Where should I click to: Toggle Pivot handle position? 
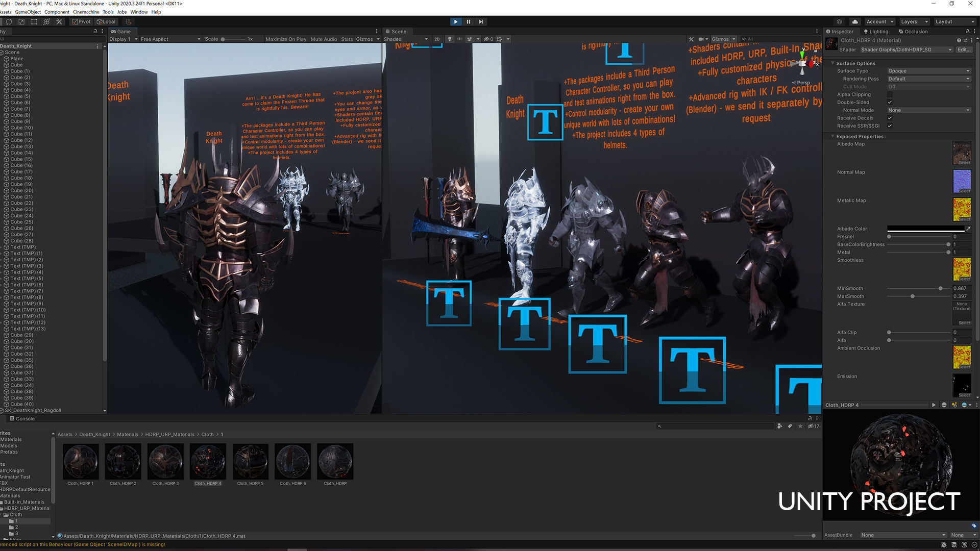coord(82,22)
